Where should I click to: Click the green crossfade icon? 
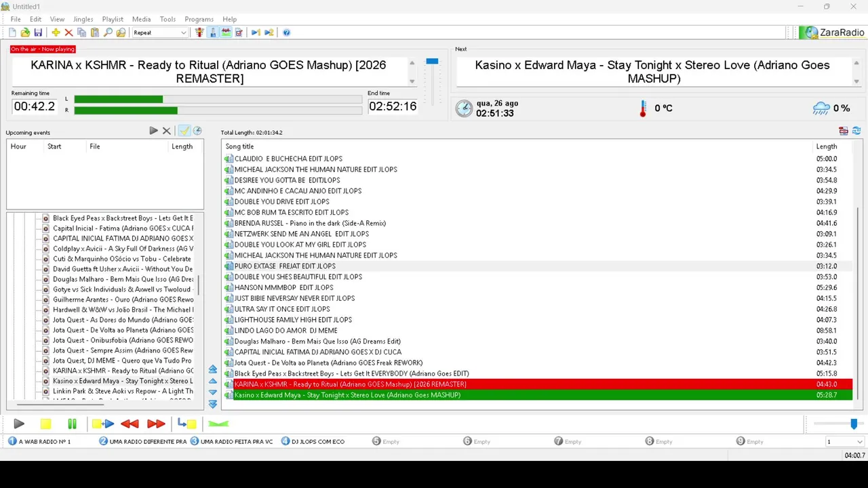pyautogui.click(x=218, y=424)
